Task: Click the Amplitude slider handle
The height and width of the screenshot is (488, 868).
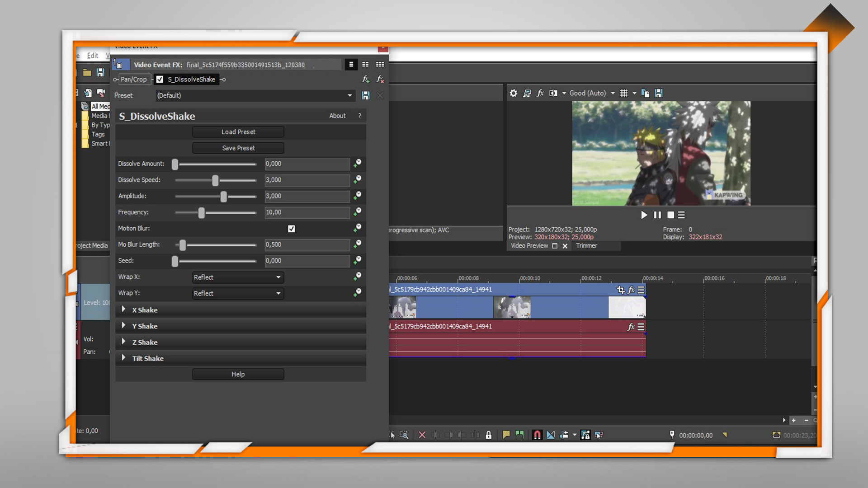Action: coord(223,197)
